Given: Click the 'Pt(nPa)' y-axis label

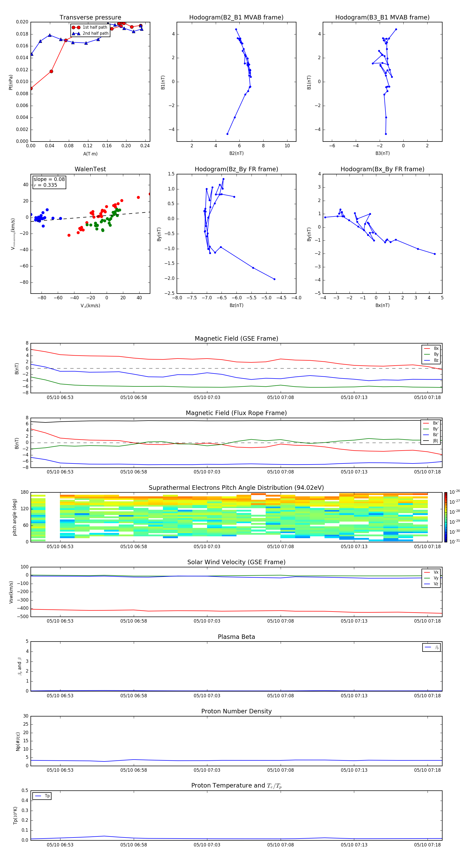Looking at the screenshot, I should coord(11,82).
